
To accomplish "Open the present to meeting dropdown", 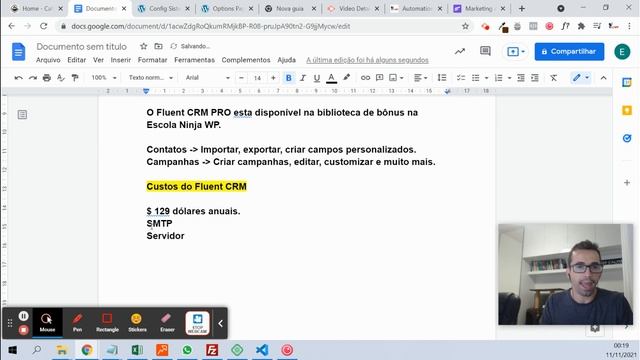I will pos(516,51).
